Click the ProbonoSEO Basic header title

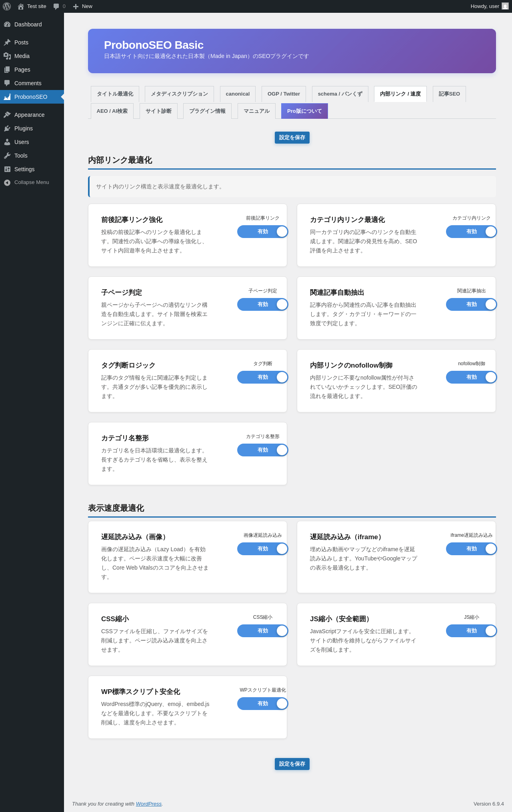[x=154, y=45]
